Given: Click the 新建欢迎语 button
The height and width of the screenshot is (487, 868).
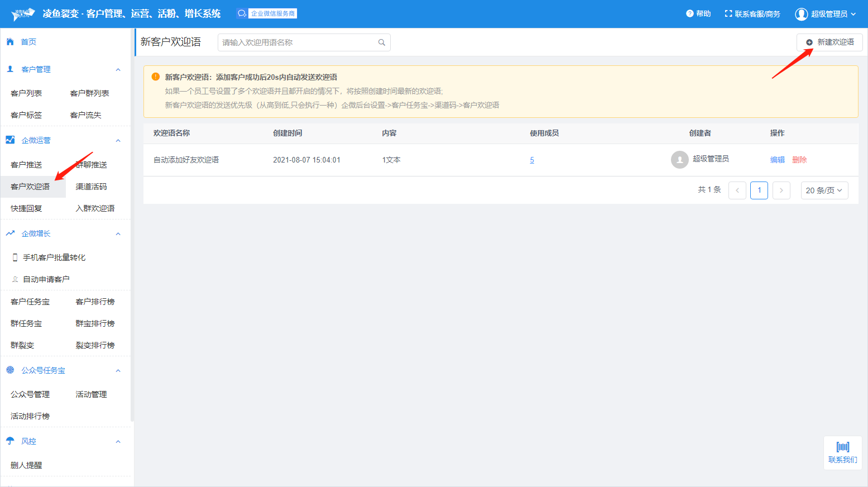Looking at the screenshot, I should pyautogui.click(x=829, y=42).
